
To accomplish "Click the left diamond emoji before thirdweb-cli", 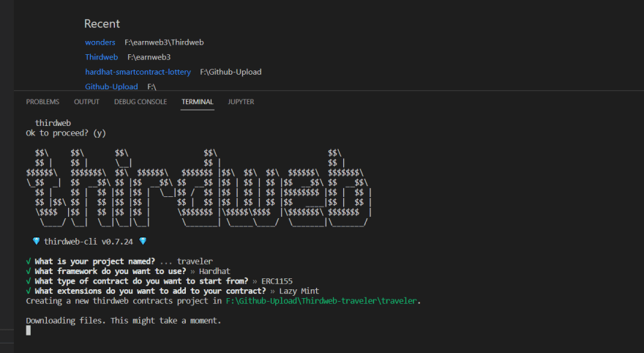I will point(36,241).
